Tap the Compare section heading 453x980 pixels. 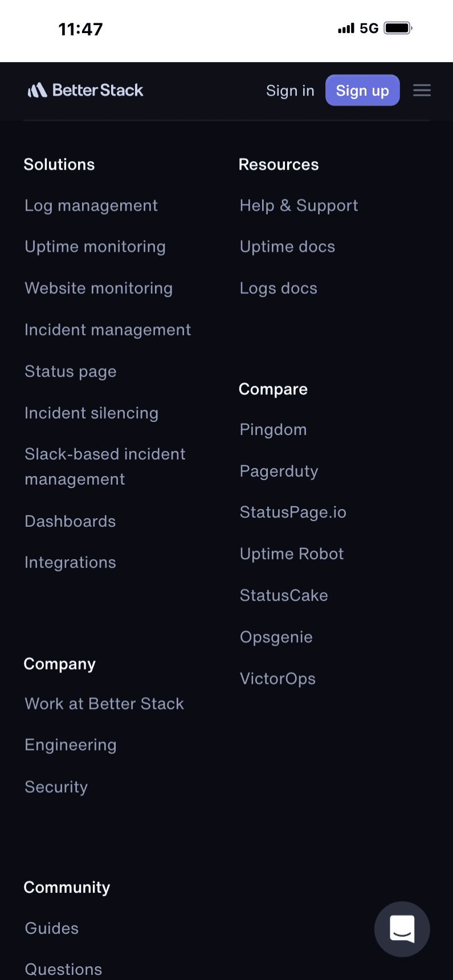click(273, 389)
